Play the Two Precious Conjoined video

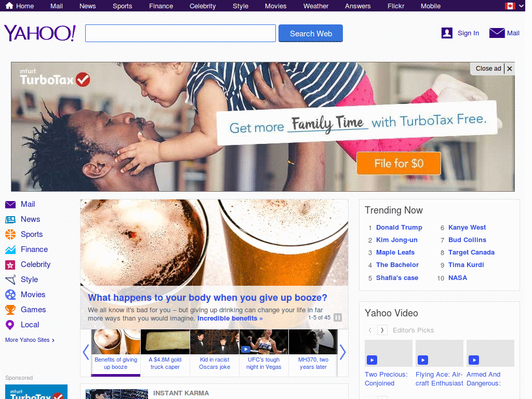coord(372,360)
